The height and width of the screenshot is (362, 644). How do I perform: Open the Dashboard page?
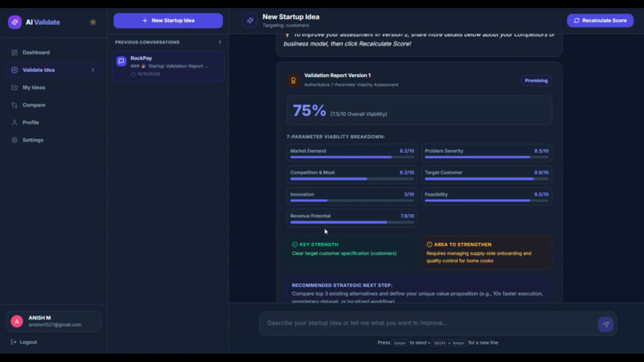coord(54,53)
